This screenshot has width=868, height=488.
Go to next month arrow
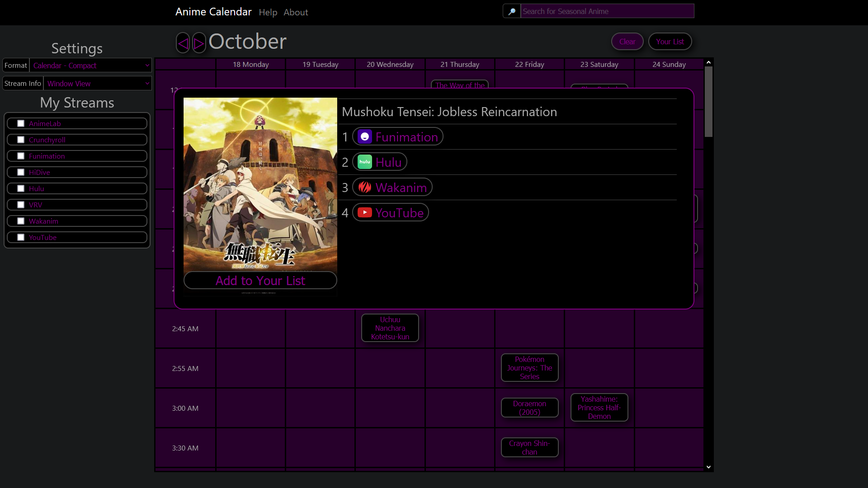pyautogui.click(x=199, y=43)
